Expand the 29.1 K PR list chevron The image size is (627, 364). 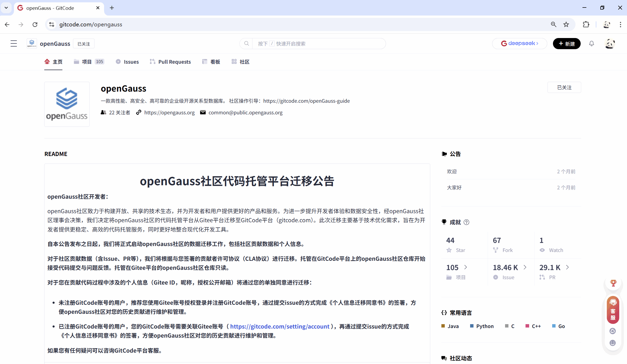pos(567,268)
